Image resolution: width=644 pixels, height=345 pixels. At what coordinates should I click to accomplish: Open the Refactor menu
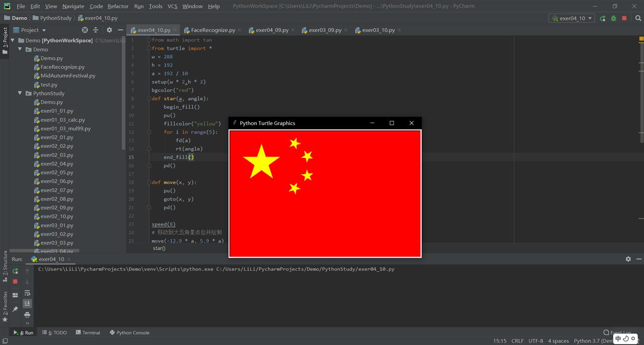coord(118,6)
